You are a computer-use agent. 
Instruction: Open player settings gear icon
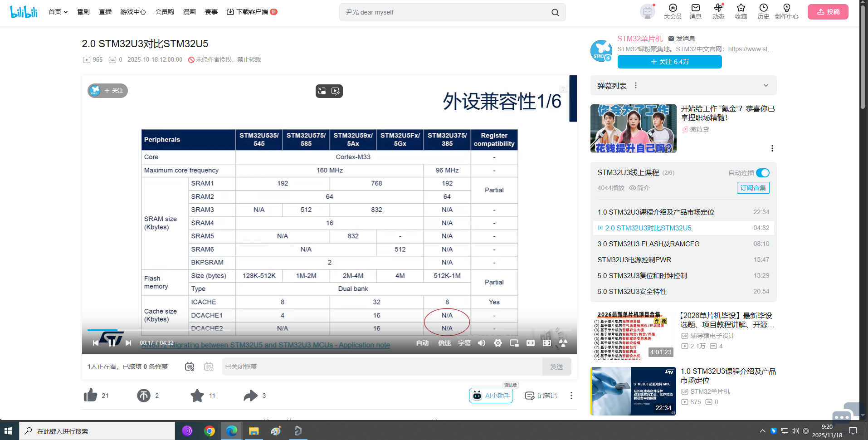coord(497,343)
